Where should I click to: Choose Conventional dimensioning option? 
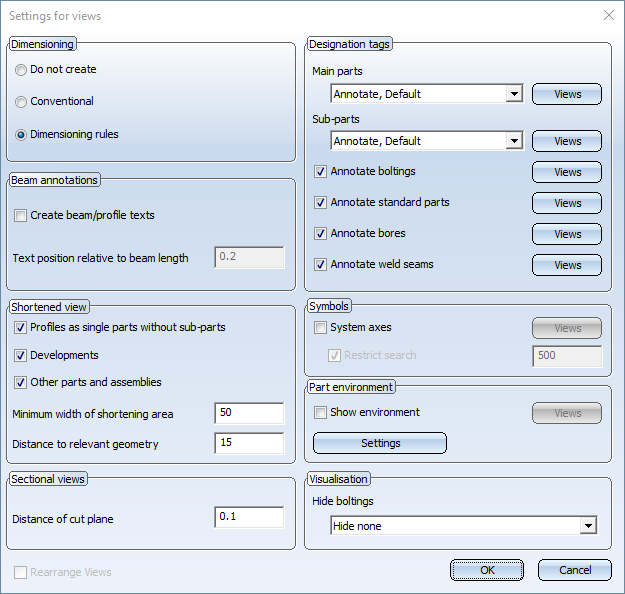coord(21,102)
